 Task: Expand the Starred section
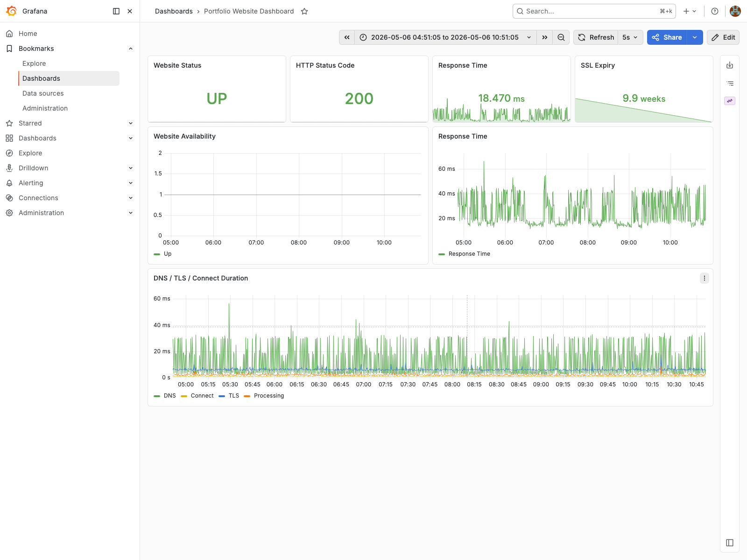pyautogui.click(x=131, y=123)
